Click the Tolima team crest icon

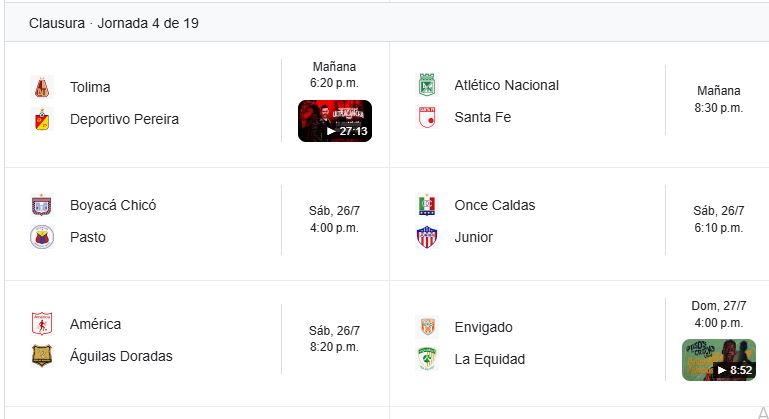pos(42,87)
